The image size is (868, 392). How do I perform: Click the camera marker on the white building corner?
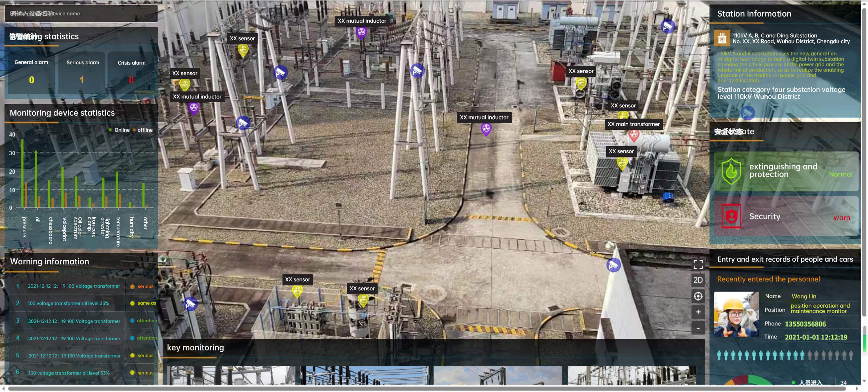click(x=613, y=265)
